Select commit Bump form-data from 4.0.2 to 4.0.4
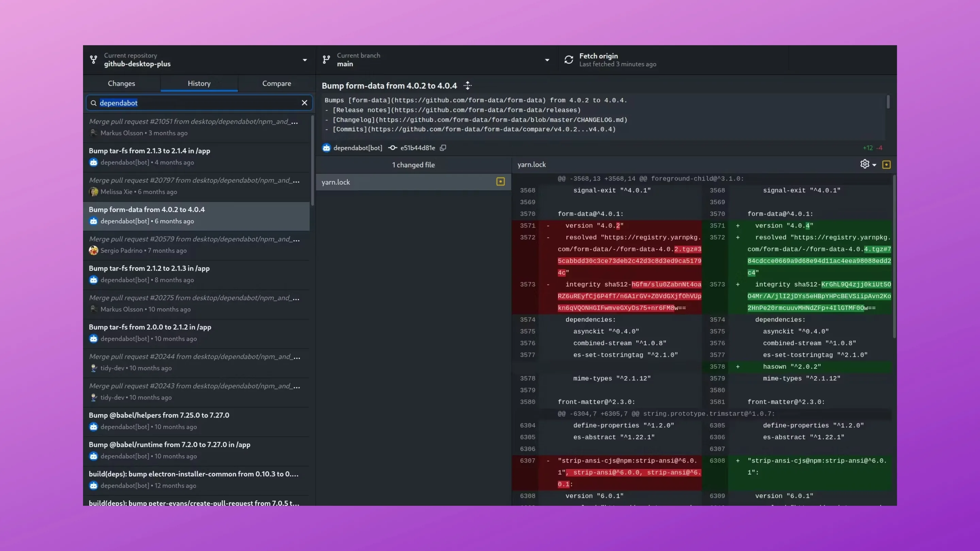This screenshot has height=551, width=980. 196,216
